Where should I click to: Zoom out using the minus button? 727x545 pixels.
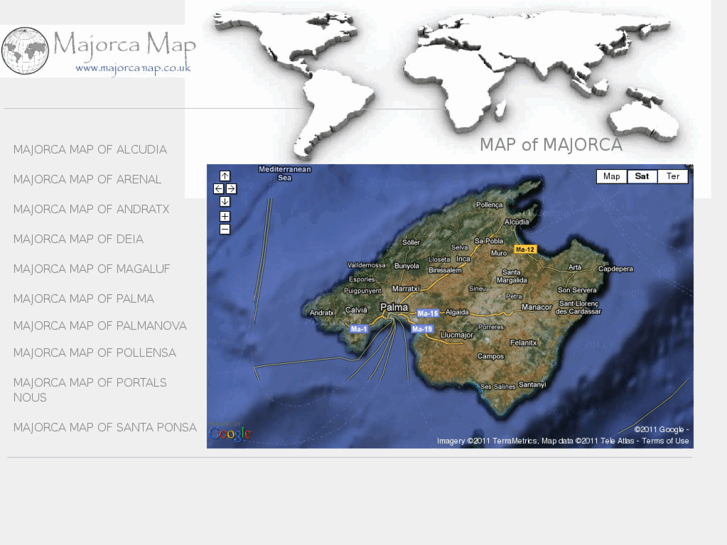(225, 229)
